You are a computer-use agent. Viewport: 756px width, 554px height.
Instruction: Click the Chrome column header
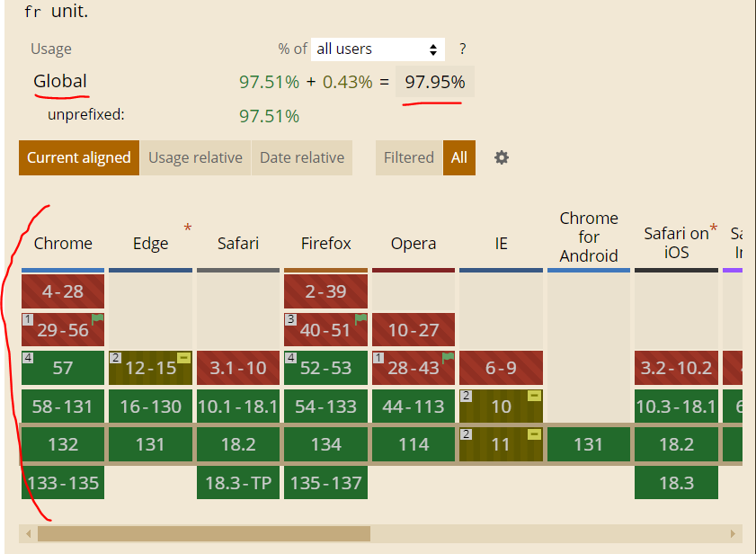point(63,243)
